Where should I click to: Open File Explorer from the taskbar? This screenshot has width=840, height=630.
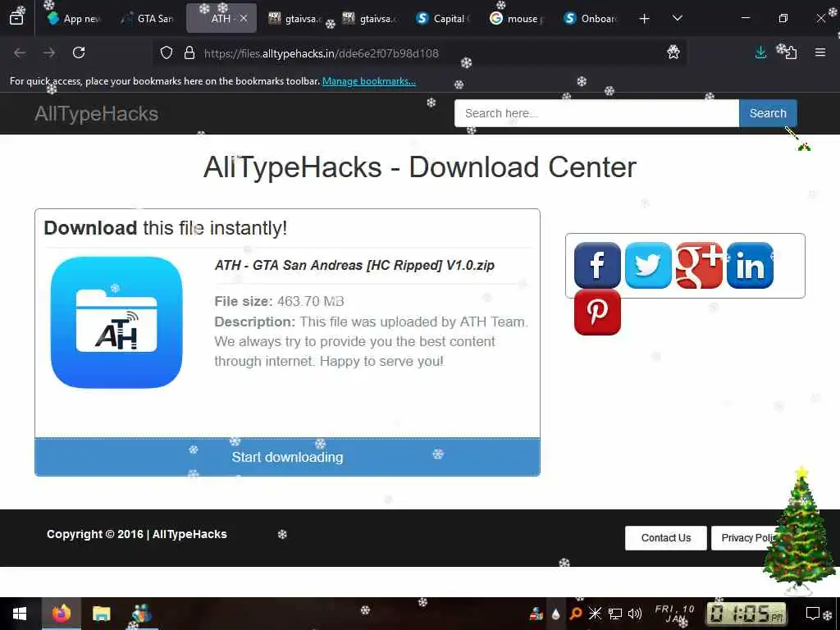click(101, 614)
